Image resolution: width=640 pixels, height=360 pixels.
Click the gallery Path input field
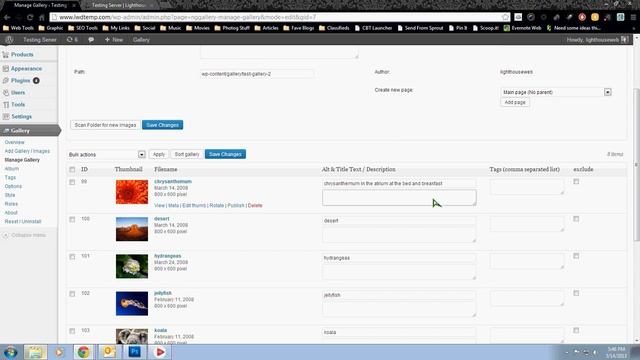(257, 74)
